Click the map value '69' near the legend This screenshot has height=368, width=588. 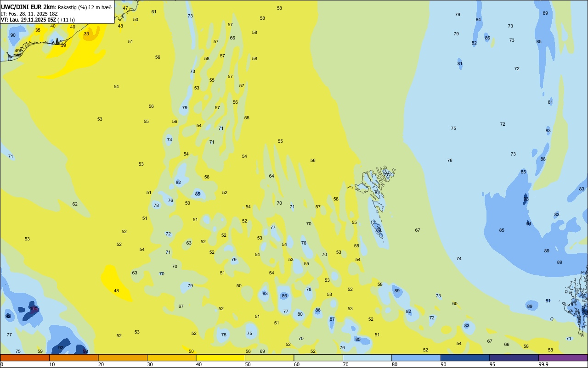tap(262, 351)
